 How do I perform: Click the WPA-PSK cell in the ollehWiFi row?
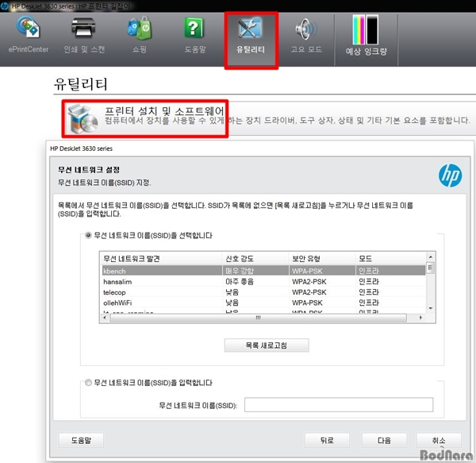307,303
